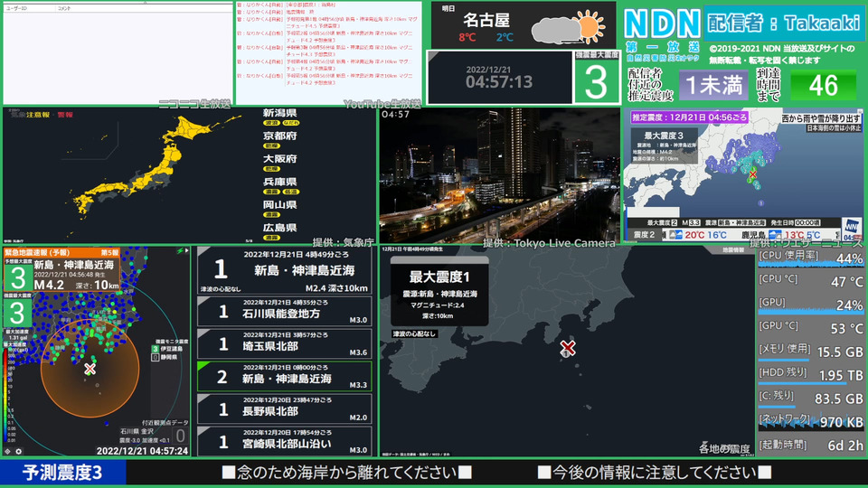868x488 pixels.
Task: Click the 配信者:Takaaki banner
Action: click(x=783, y=23)
